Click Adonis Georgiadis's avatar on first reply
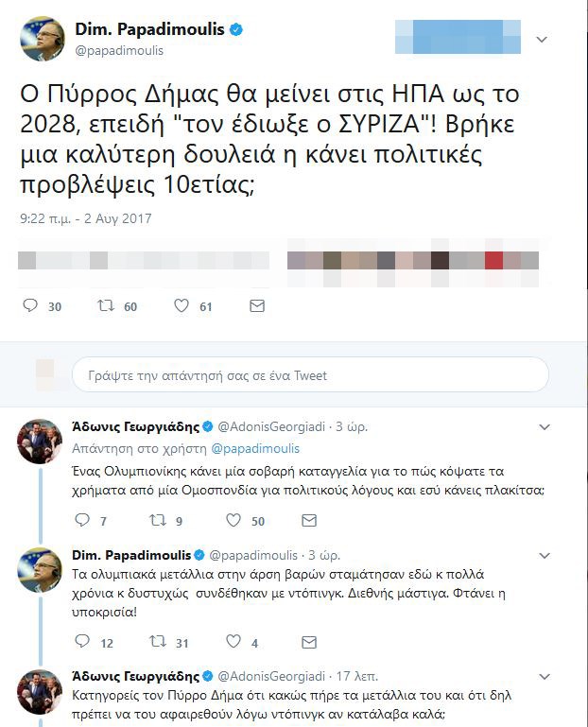Viewport: 588px width, 727px height. 42,442
